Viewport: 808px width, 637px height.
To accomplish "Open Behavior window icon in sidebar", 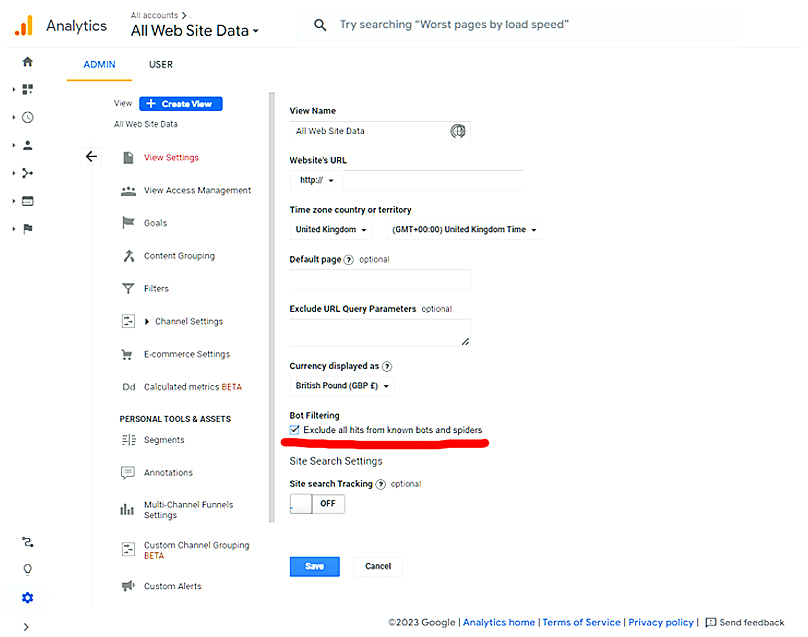I will pos(28,201).
